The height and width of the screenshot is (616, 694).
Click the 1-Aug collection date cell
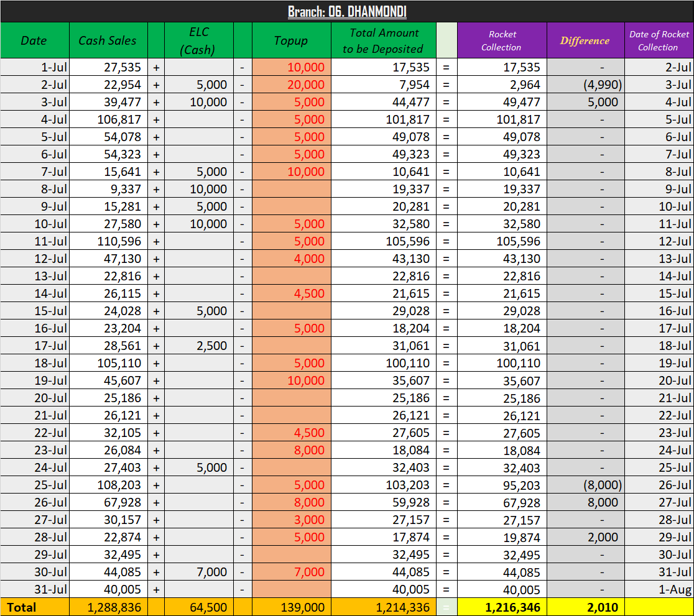(x=659, y=589)
